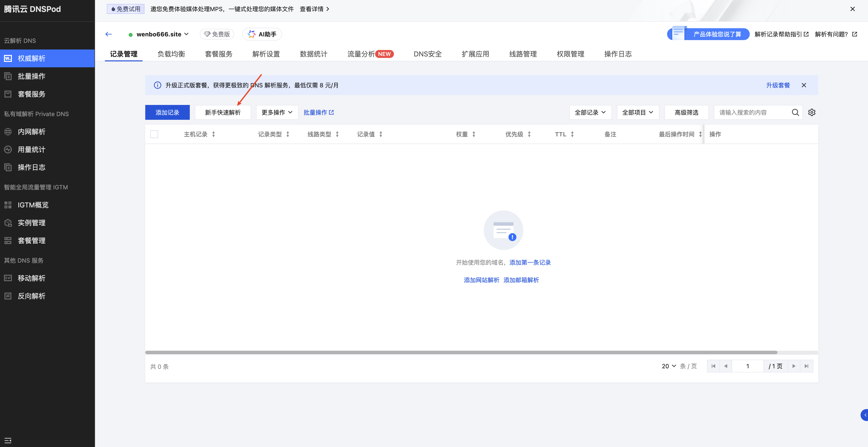Select 内网解析 in the sidebar

point(31,131)
